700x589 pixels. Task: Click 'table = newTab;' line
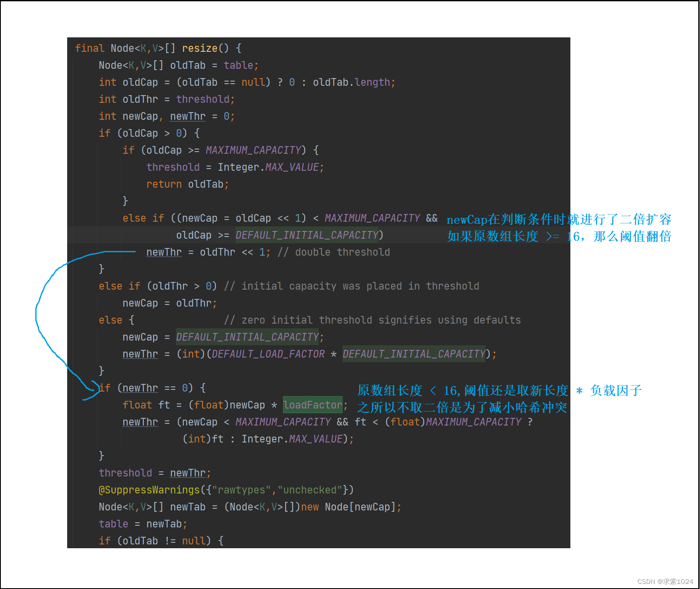pyautogui.click(x=143, y=524)
